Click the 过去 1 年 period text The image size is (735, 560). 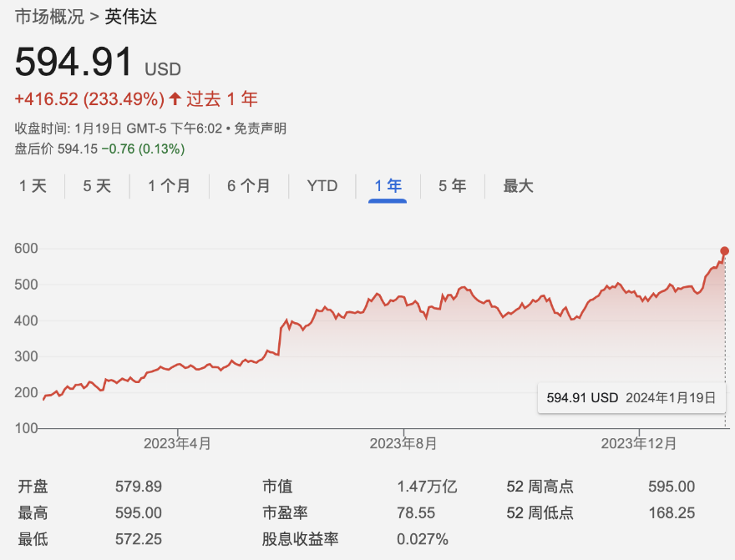click(222, 99)
